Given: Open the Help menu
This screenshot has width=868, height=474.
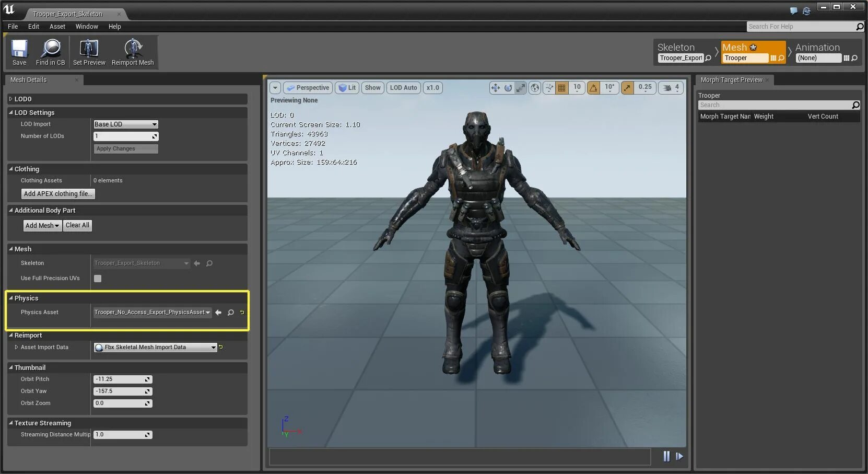Looking at the screenshot, I should [x=114, y=27].
